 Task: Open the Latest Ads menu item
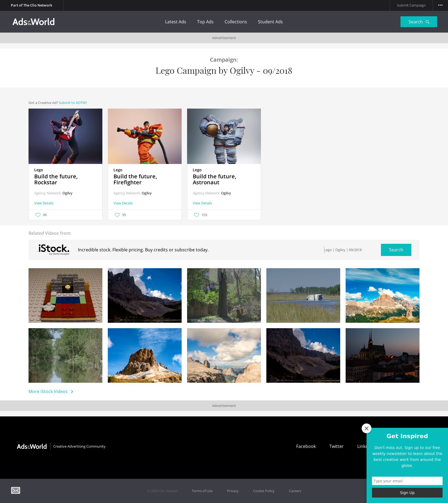pyautogui.click(x=175, y=22)
